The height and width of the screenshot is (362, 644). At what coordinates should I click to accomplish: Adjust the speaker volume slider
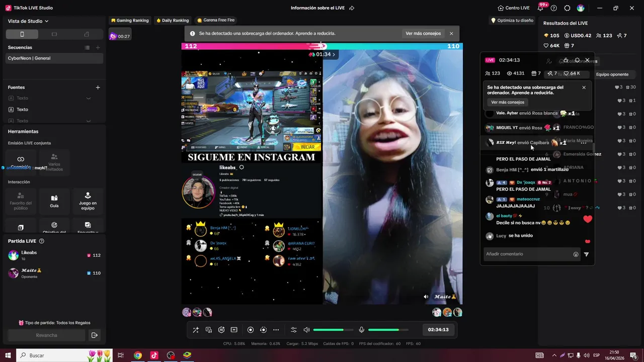pos(333,330)
